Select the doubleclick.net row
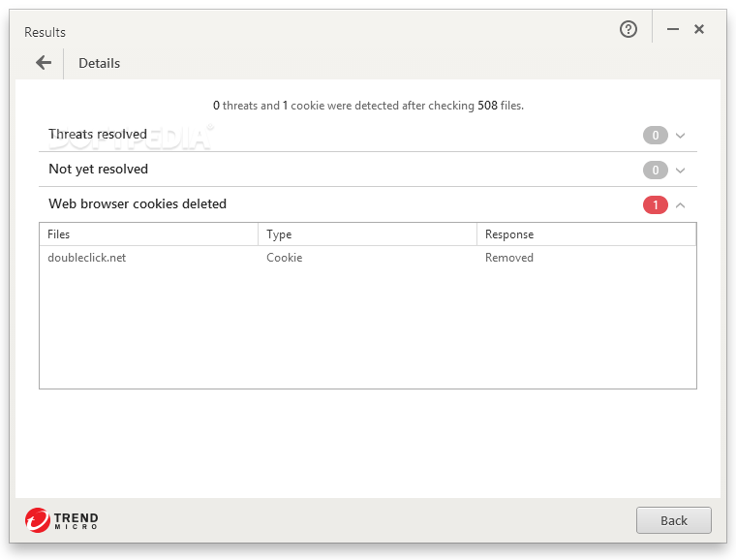736x560 pixels. pos(368,258)
